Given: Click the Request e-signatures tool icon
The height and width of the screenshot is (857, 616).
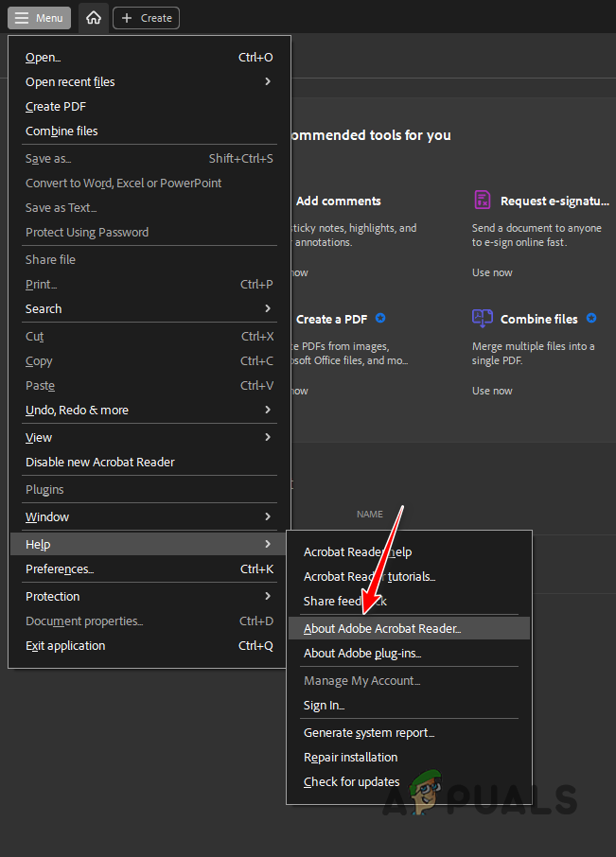Looking at the screenshot, I should 482,200.
